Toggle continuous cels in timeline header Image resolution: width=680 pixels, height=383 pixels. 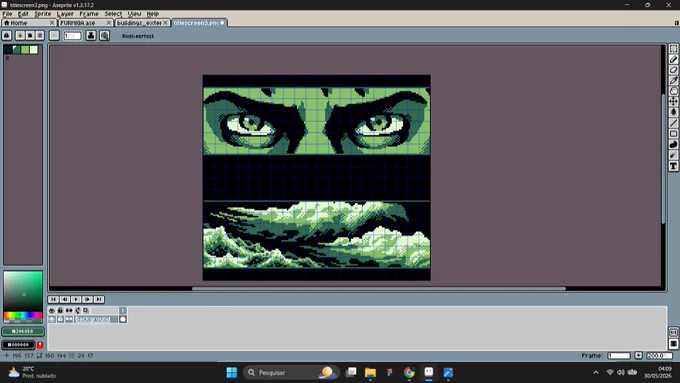click(69, 311)
